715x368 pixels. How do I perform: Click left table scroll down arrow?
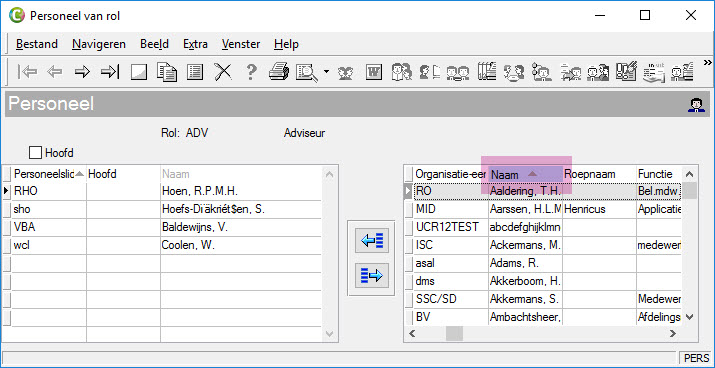coord(330,333)
